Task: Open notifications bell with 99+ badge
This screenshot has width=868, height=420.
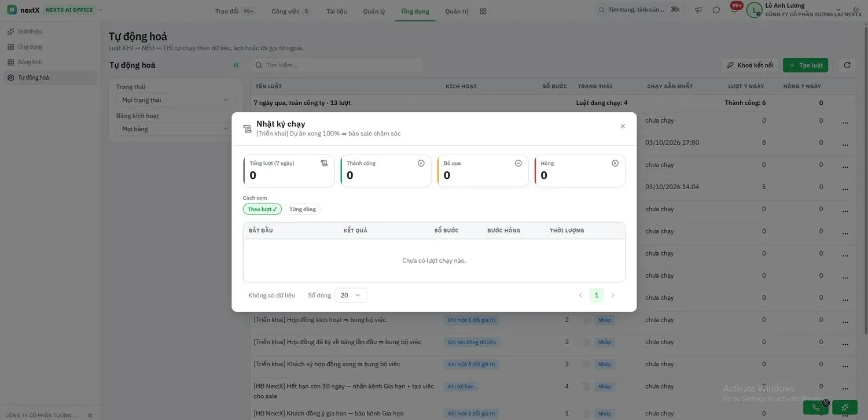Action: point(735,9)
